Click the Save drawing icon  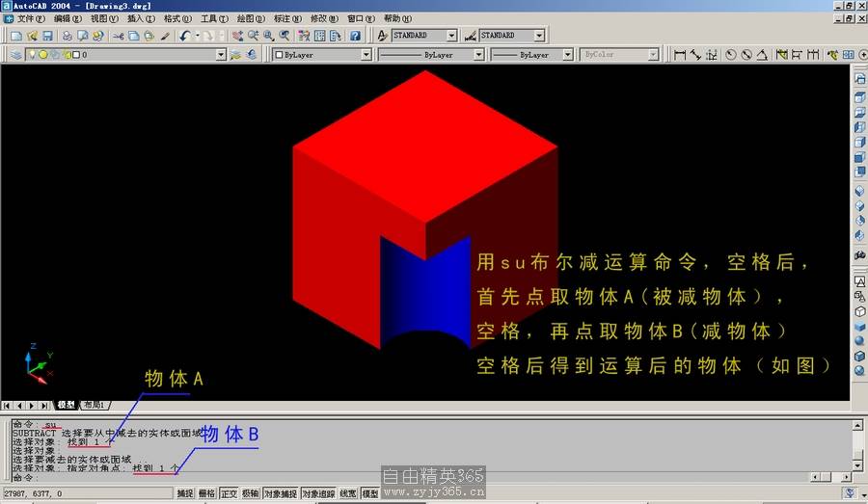tap(47, 36)
